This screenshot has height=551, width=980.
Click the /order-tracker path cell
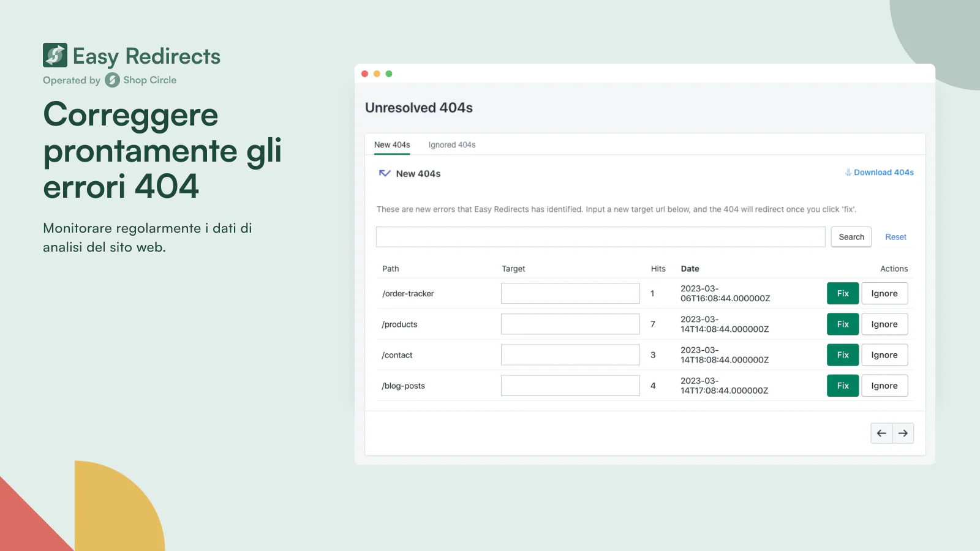coord(408,294)
